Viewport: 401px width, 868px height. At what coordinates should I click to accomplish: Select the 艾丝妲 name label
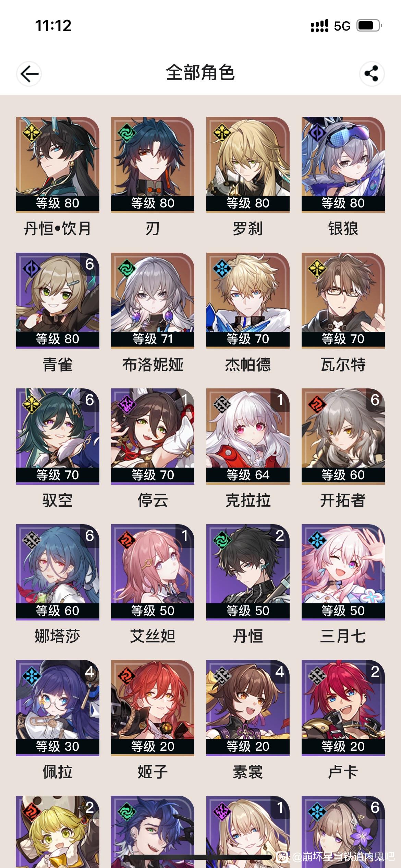pos(153,636)
